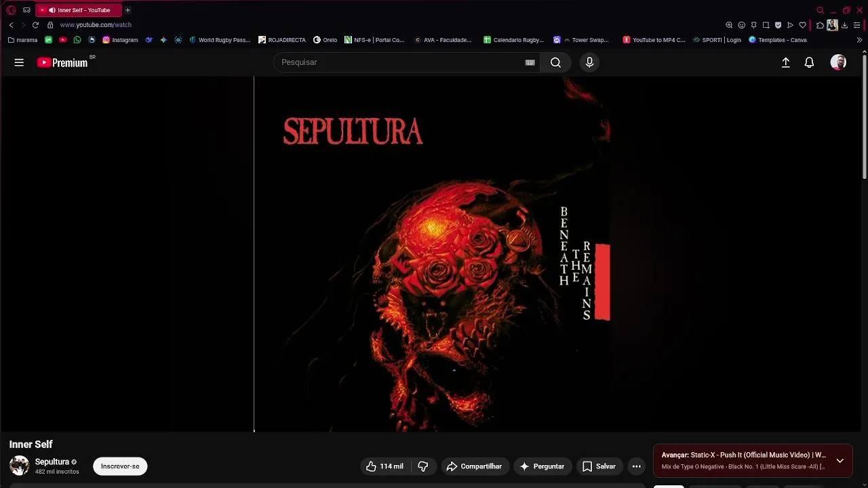Image resolution: width=868 pixels, height=488 pixels.
Task: Take a snapshot with the capture icon
Action: tap(766, 25)
